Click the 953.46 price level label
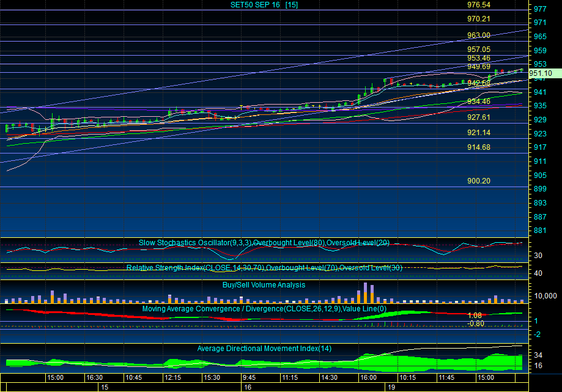Screen dimensions: 562x392 click(x=478, y=58)
